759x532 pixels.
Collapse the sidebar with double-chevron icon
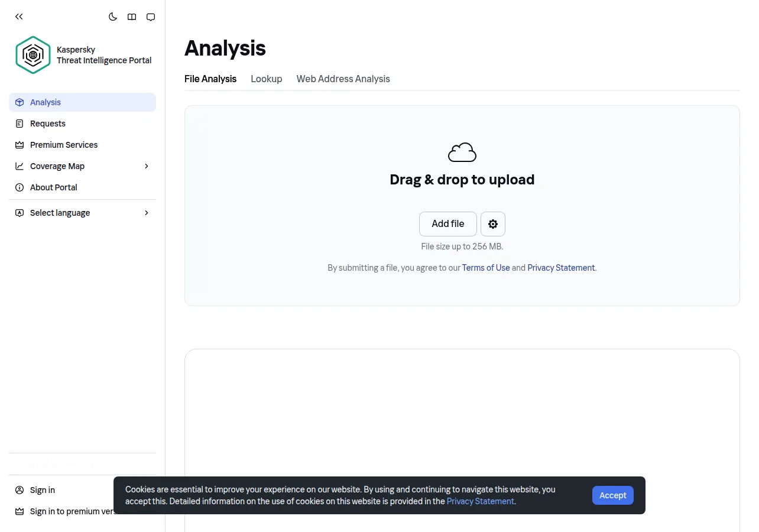(19, 17)
